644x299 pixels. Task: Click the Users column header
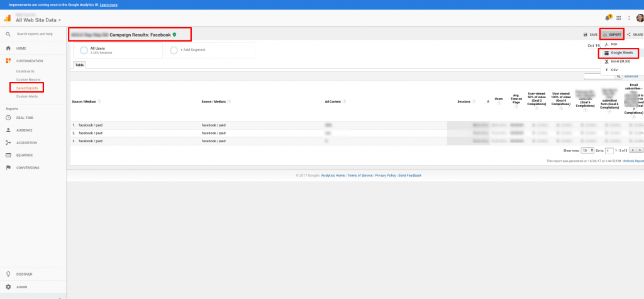click(499, 99)
